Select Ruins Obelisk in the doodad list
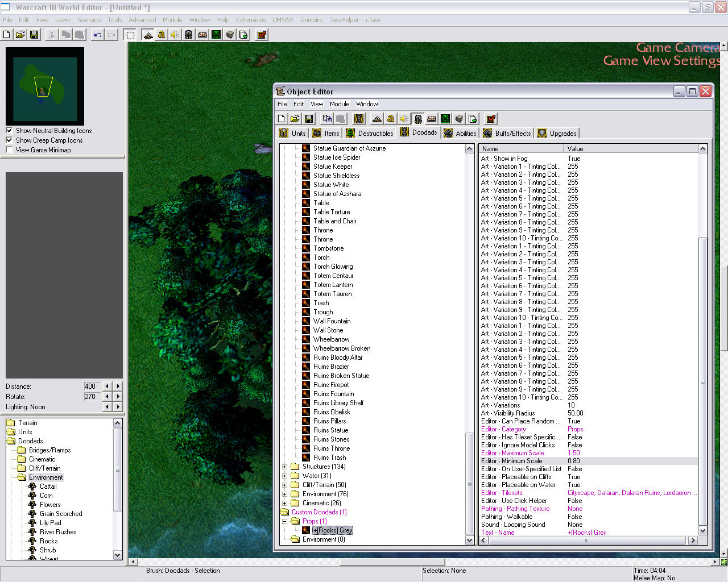 pos(332,412)
